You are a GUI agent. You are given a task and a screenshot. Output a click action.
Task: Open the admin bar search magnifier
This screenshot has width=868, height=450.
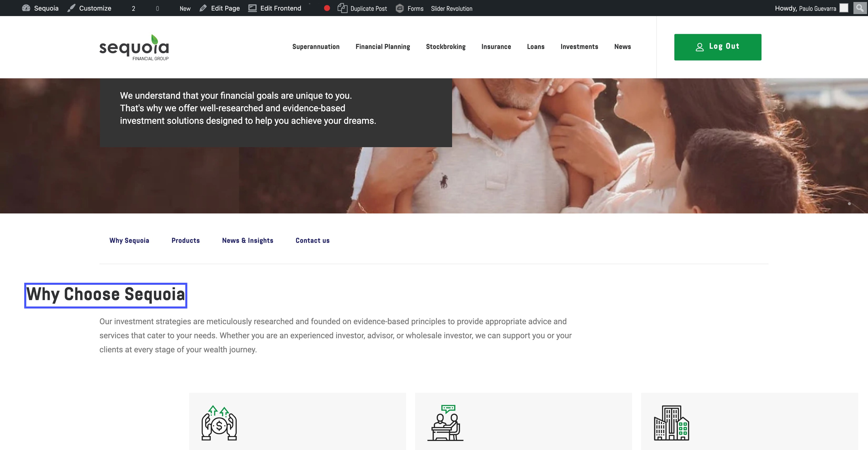point(860,8)
